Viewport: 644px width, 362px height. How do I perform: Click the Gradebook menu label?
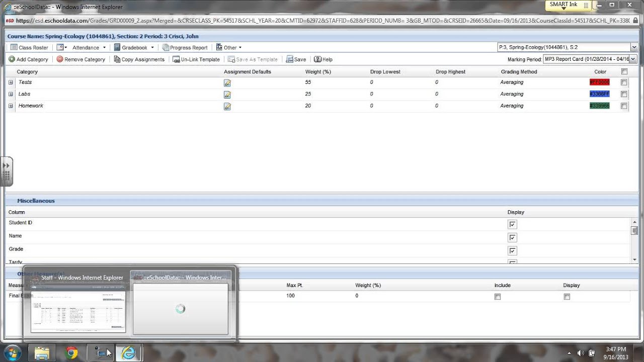[x=135, y=48]
